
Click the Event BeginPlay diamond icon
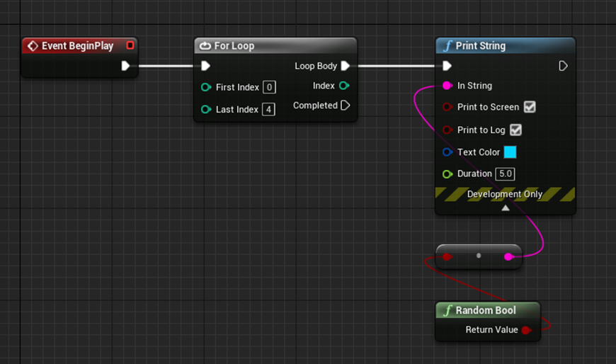click(33, 46)
